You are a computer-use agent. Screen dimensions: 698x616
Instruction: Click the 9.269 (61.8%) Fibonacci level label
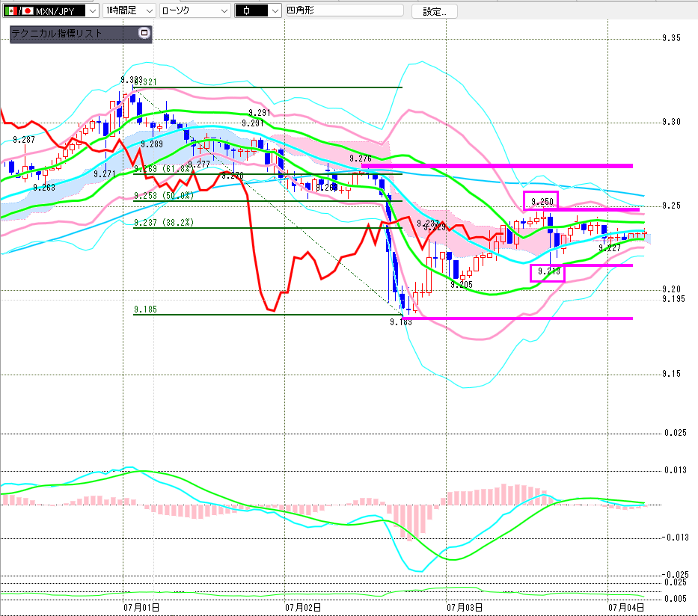[163, 169]
